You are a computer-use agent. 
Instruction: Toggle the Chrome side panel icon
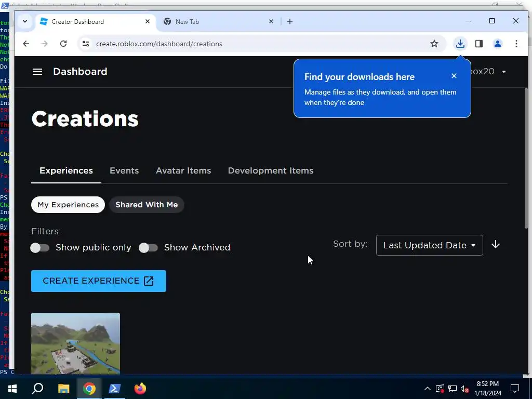tap(478, 44)
